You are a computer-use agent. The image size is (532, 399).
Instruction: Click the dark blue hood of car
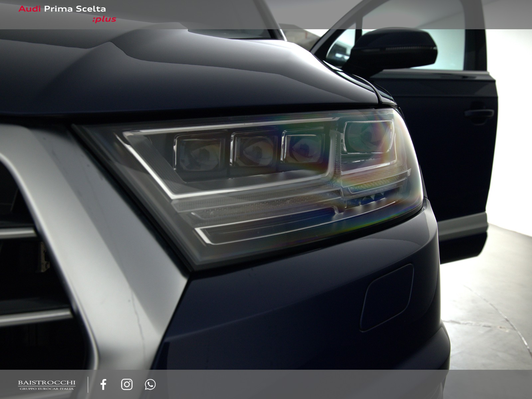pyautogui.click(x=166, y=73)
